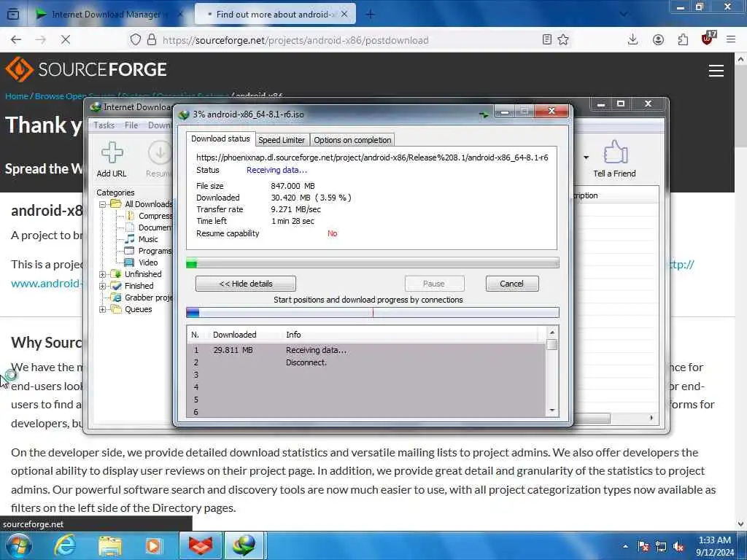Go back to previous page
The image size is (747, 560).
[x=16, y=39]
